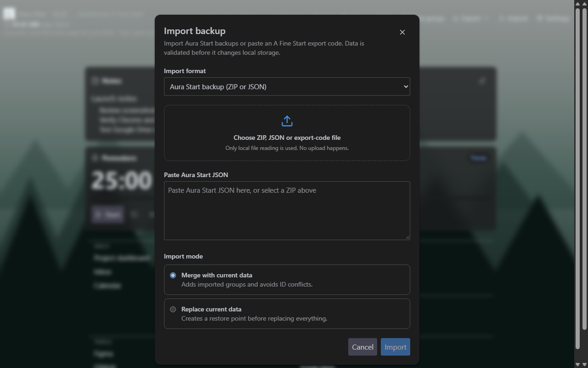
Task: Click the upload arrow icon
Action: pyautogui.click(x=287, y=121)
